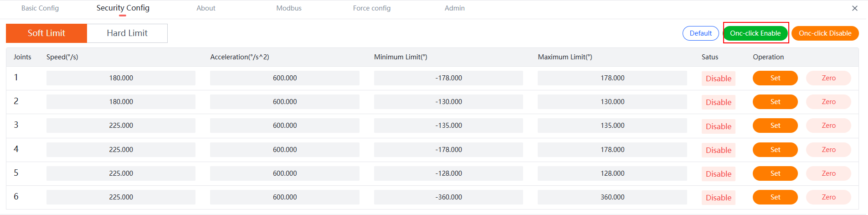Screen dimensions: 868x215
Task: Click Set for joint 6
Action: tap(775, 197)
